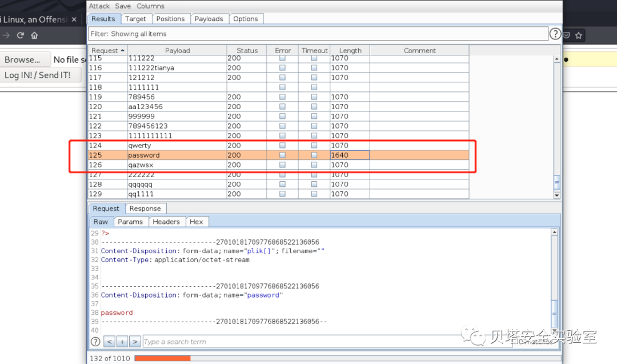Bookmark page with star icon
This screenshot has width=617, height=364.
click(x=578, y=35)
